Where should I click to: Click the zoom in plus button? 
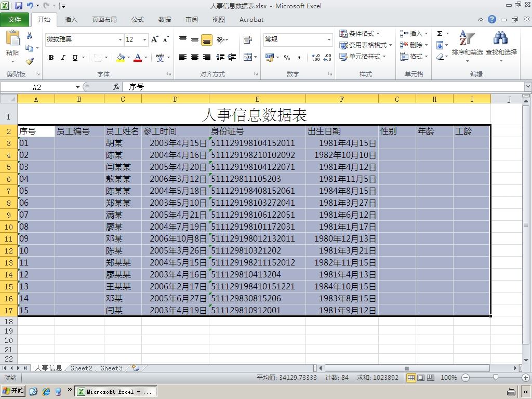pos(526,378)
